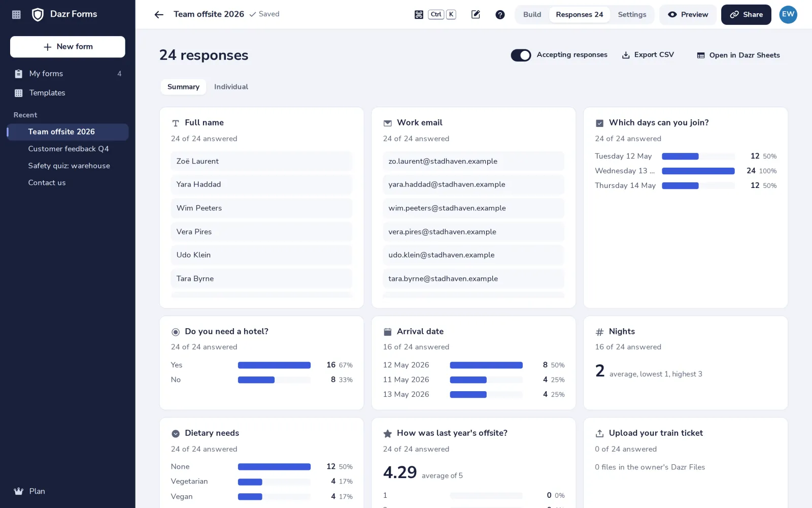Click the Share button

[746, 15]
